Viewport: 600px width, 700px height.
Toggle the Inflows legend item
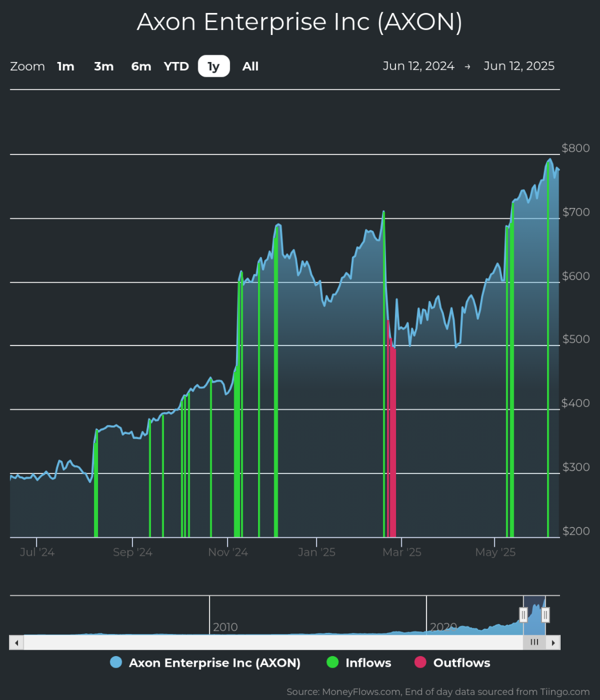tap(359, 663)
